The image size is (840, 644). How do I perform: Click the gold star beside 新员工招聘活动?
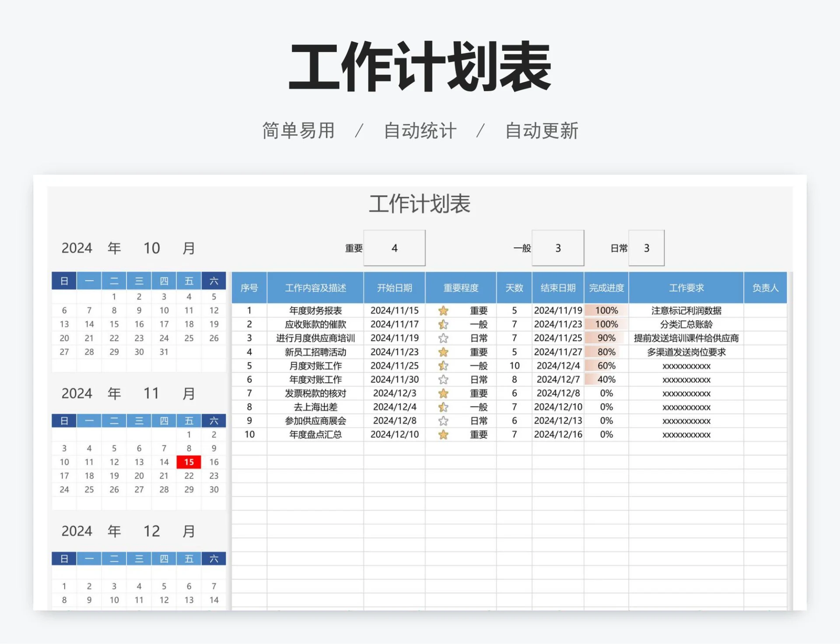(x=444, y=352)
